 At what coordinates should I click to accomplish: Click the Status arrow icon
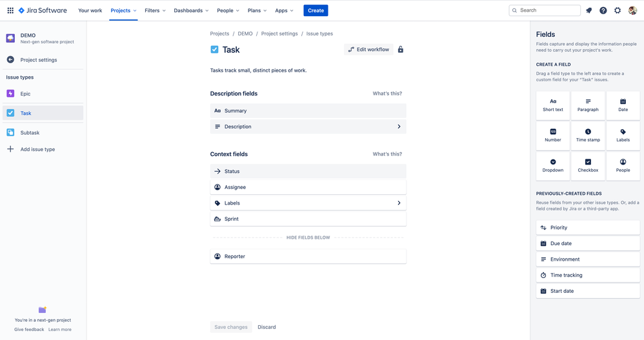217,171
